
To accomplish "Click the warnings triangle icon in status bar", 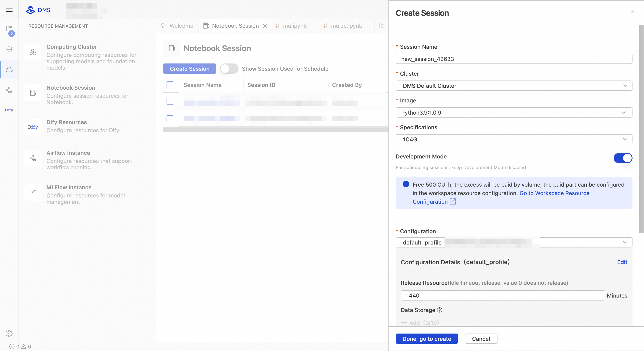I will point(24,347).
